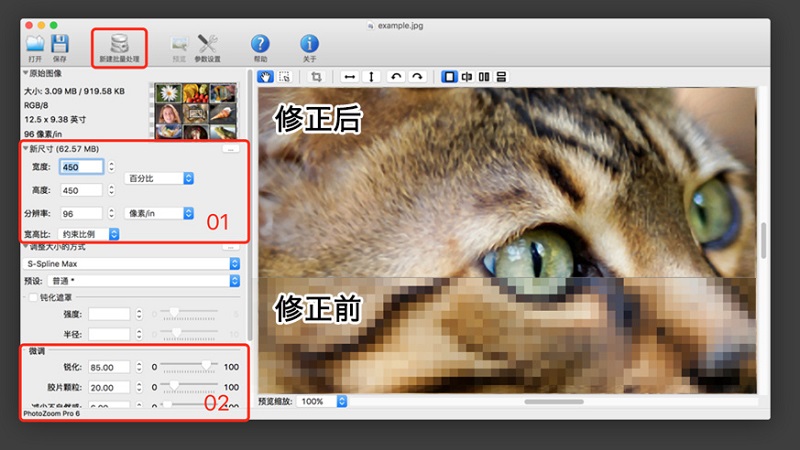Rotate image counterclockwise
The image size is (800, 450).
[x=395, y=77]
